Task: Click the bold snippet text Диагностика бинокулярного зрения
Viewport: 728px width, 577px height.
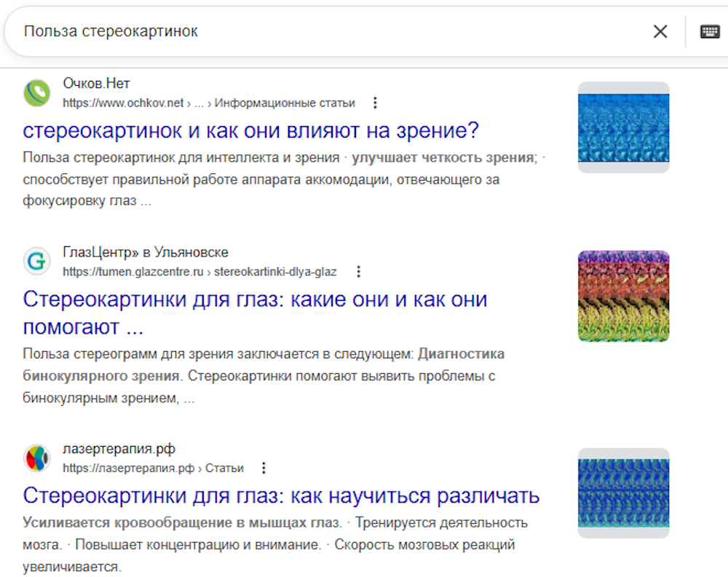Action: (264, 365)
